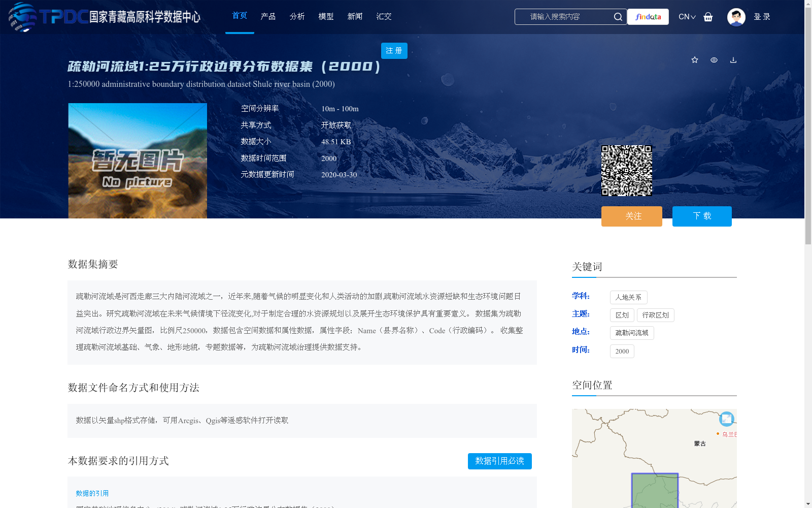The image size is (812, 508).
Task: Open the CN language dropdown
Action: tap(687, 17)
